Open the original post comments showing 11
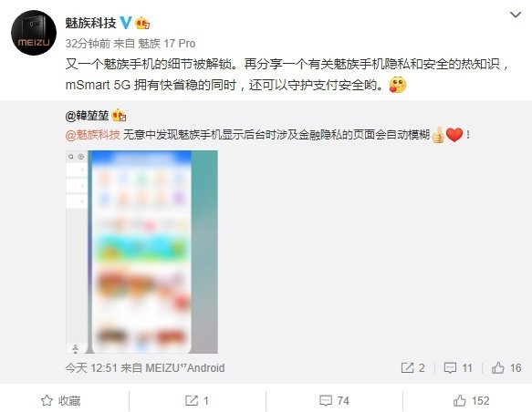This screenshot has height=412, width=532. point(458,368)
